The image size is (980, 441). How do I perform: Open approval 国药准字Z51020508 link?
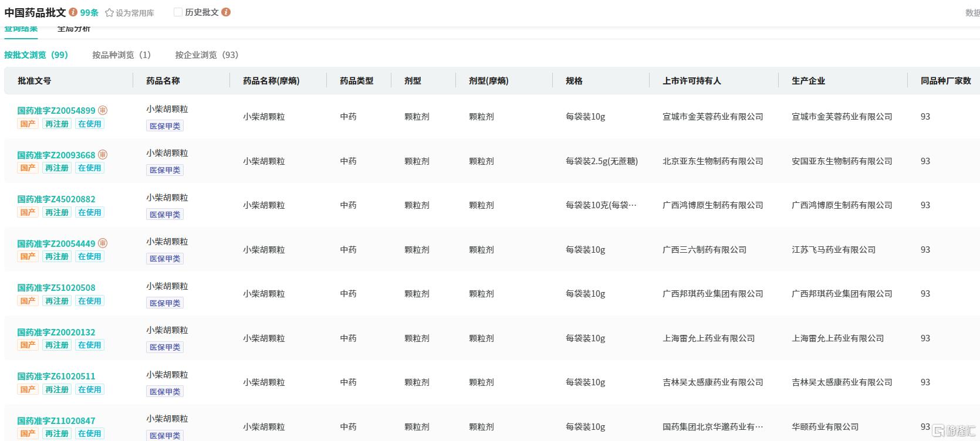click(56, 288)
